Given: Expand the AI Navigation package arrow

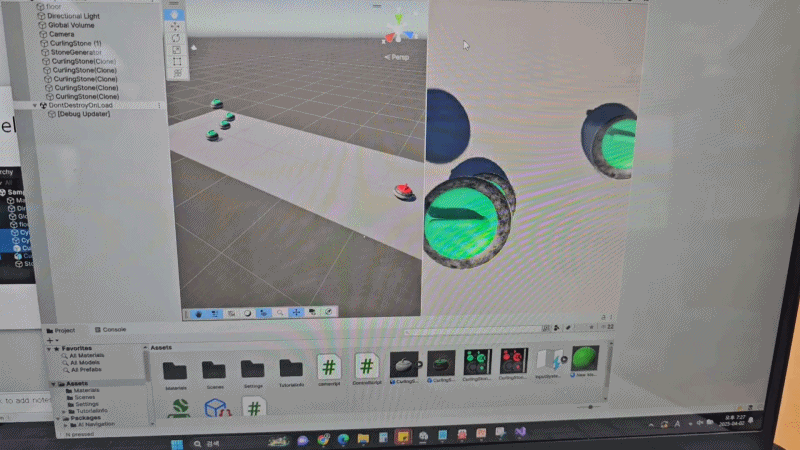Looking at the screenshot, I should coord(66,425).
